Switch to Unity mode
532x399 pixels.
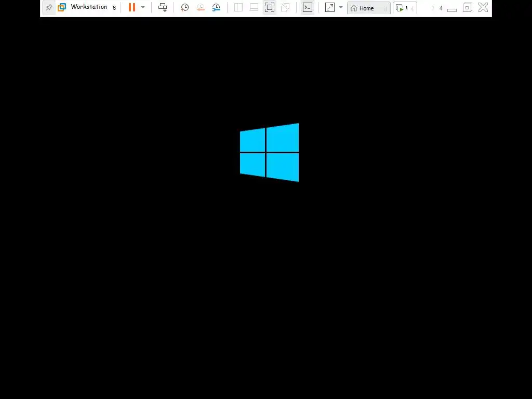point(285,7)
